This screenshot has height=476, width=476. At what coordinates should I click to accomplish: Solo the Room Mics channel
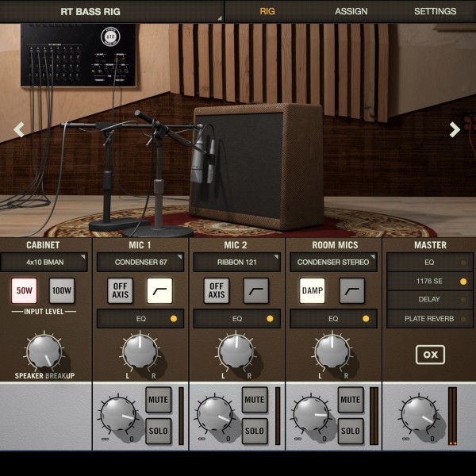click(x=351, y=431)
